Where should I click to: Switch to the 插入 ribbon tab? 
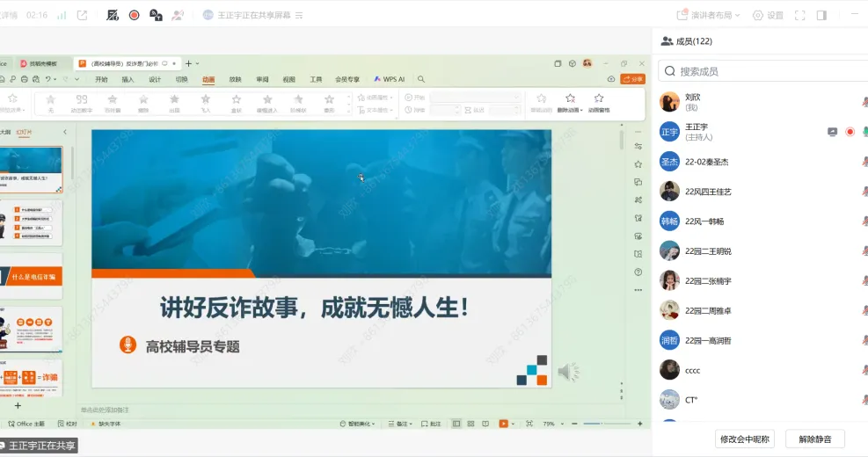(x=128, y=79)
